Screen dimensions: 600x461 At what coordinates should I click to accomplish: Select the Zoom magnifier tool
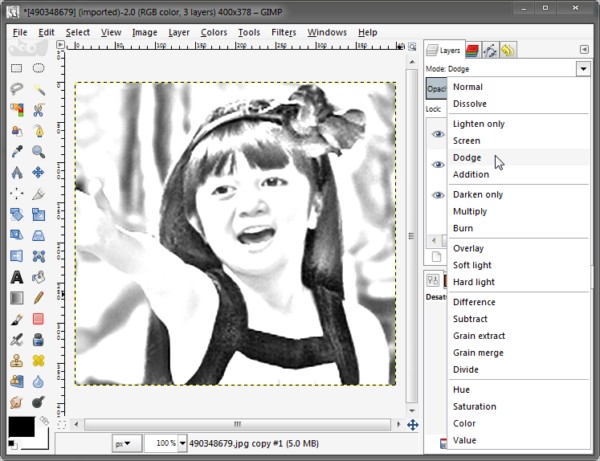(38, 152)
